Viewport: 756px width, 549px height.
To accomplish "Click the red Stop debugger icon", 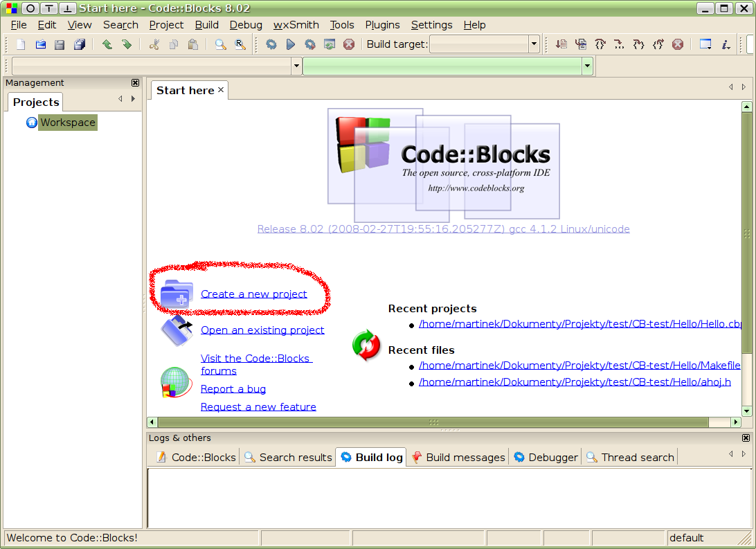I will click(x=678, y=44).
